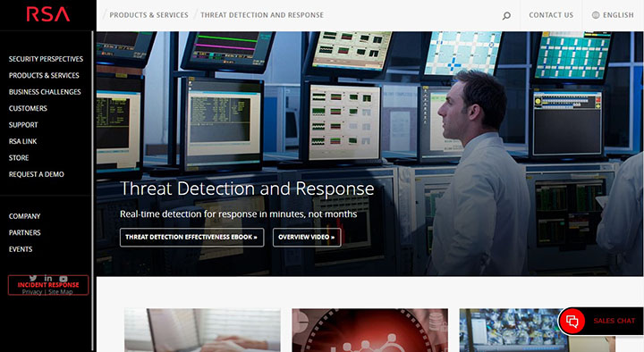
Task: Open the laptop typing thumbnail card
Action: coord(202,331)
